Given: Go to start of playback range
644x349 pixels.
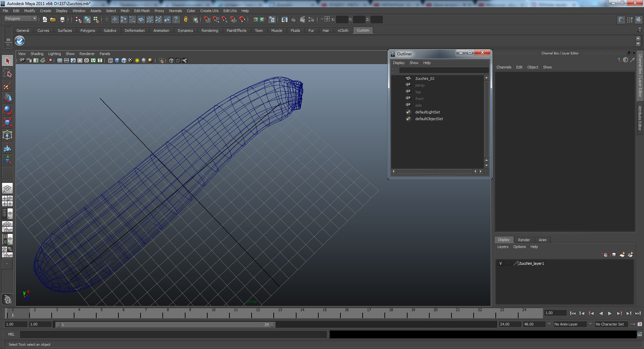Looking at the screenshot, I should pyautogui.click(x=573, y=313).
